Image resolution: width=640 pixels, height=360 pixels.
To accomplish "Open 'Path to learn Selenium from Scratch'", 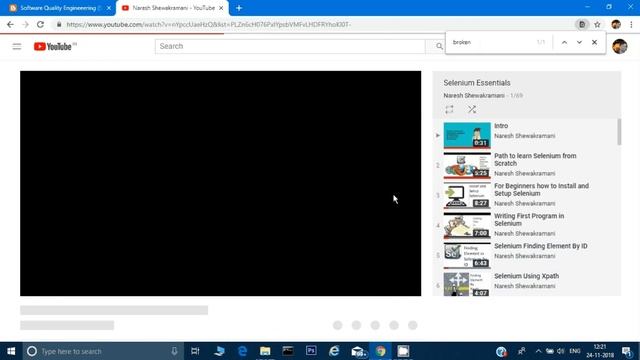I will [535, 160].
